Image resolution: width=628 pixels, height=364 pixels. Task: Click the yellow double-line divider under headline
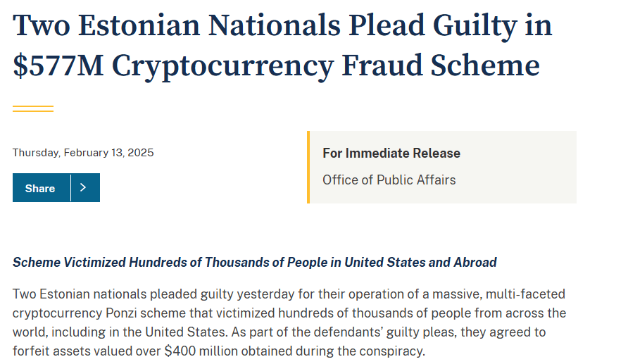[x=33, y=108]
